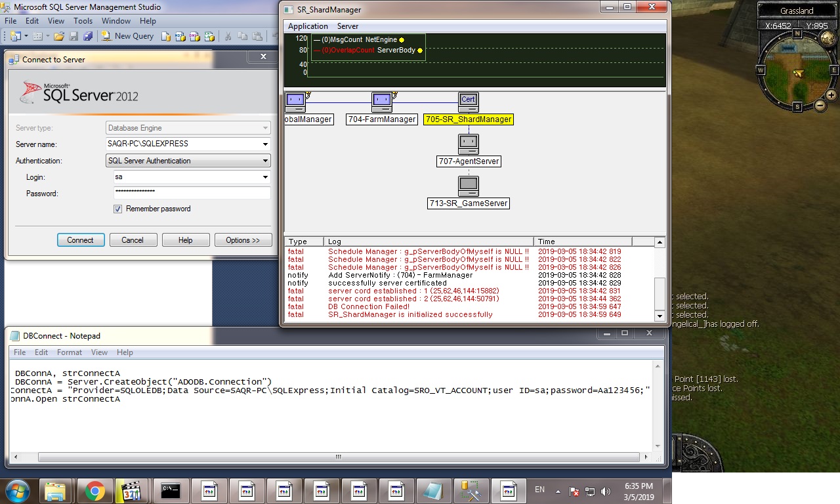Click the log list scroll up arrow
This screenshot has height=504, width=840.
660,242
